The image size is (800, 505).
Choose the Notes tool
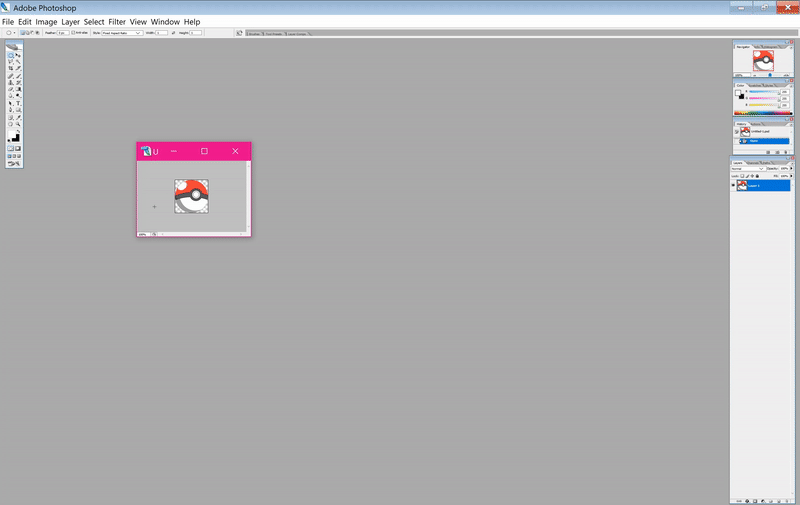(x=10, y=117)
